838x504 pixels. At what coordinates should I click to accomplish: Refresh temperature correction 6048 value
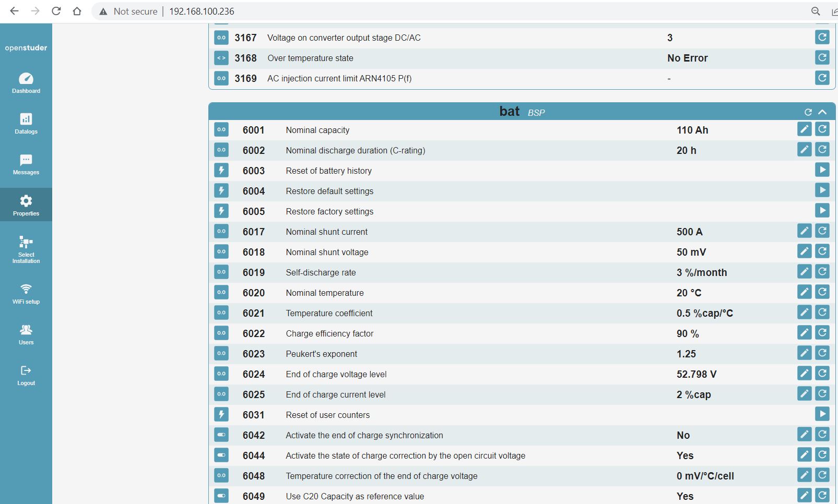tap(822, 475)
